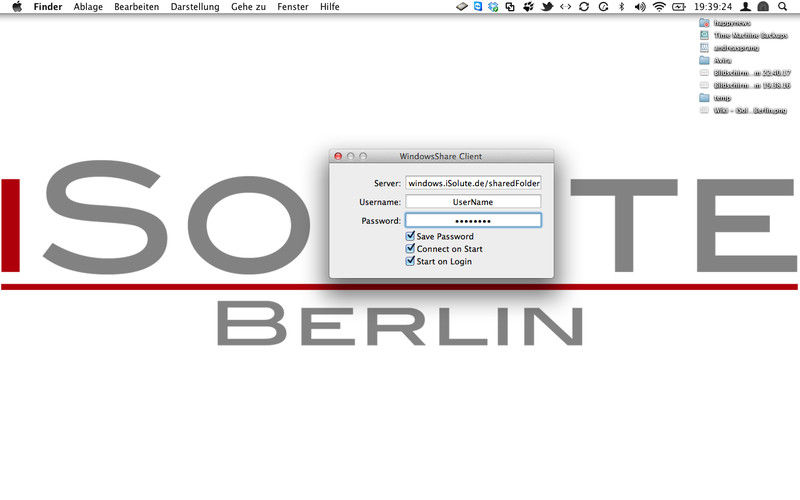
Task: Select the happynews folder on desktop
Action: pos(725,23)
